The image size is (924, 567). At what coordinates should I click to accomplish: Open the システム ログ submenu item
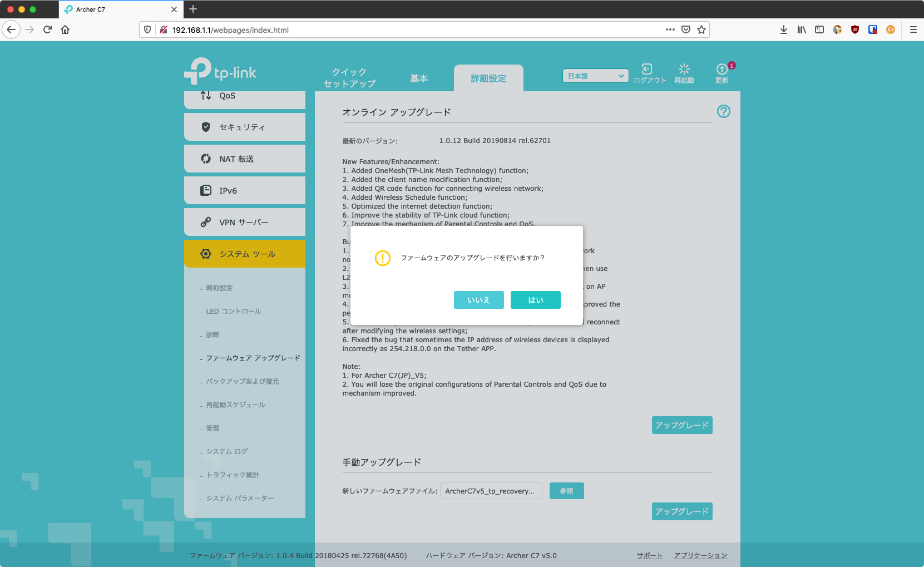click(227, 452)
